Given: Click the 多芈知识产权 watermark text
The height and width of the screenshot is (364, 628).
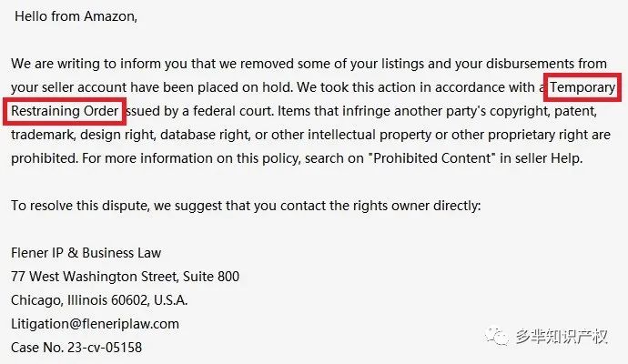Looking at the screenshot, I should tap(562, 336).
